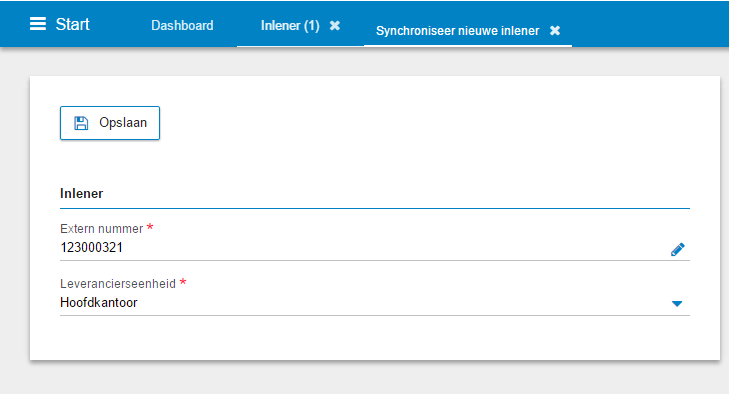Click the Extern nummer field label
The height and width of the screenshot is (394, 729).
(x=101, y=229)
